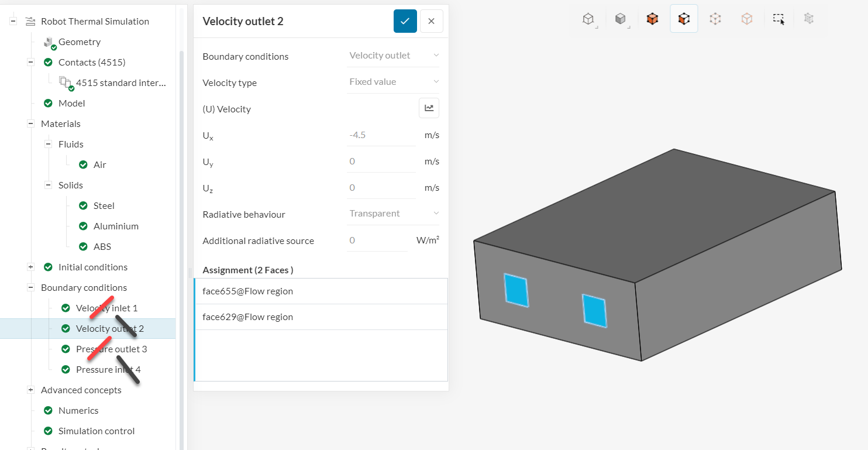Collapse the Boundary conditions tree node
The height and width of the screenshot is (450, 868).
point(30,287)
